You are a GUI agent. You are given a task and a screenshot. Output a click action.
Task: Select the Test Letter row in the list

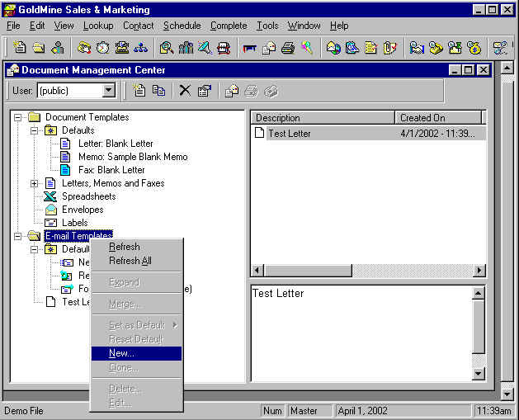pyautogui.click(x=369, y=134)
